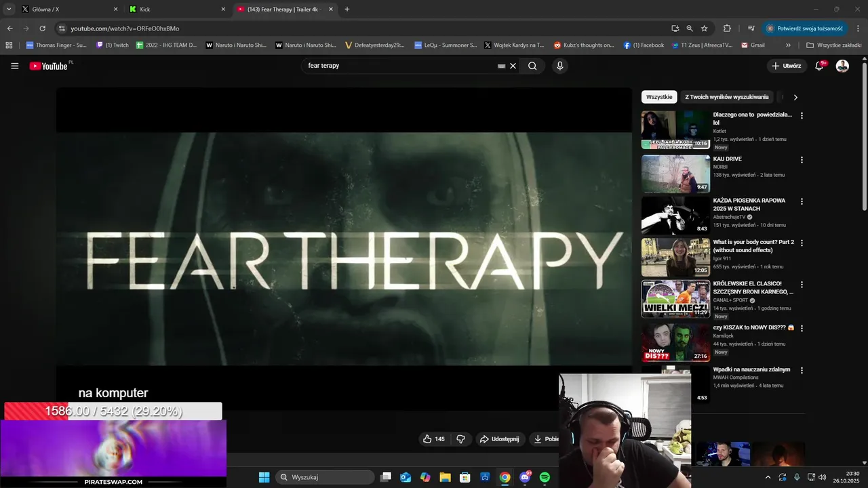The image size is (868, 488).
Task: Open the YouTube hamburger guide menu
Action: pos(15,66)
